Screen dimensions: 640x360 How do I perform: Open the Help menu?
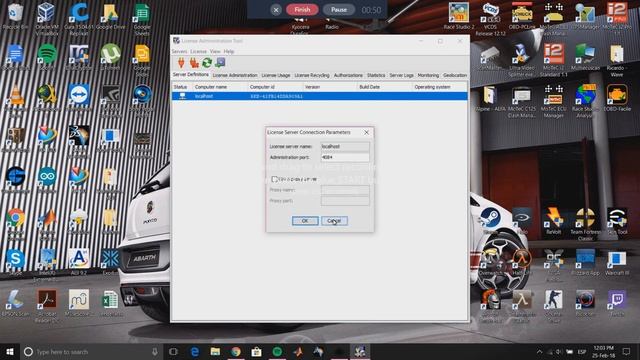(229, 51)
